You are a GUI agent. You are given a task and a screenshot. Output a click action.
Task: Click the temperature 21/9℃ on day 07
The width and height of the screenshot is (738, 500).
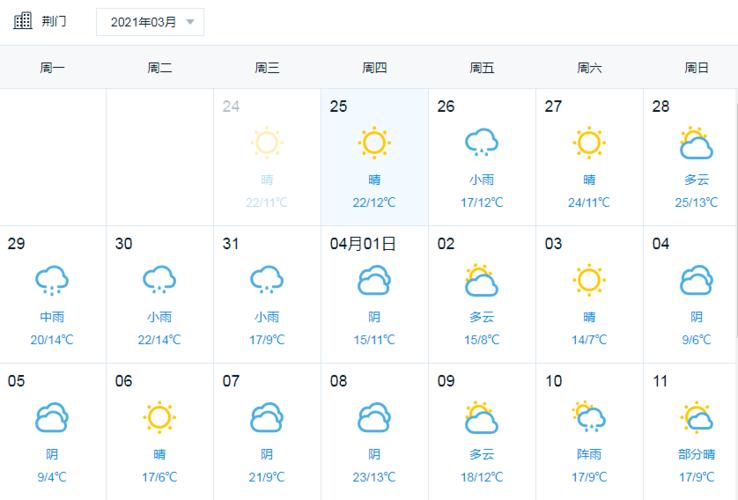tap(267, 477)
